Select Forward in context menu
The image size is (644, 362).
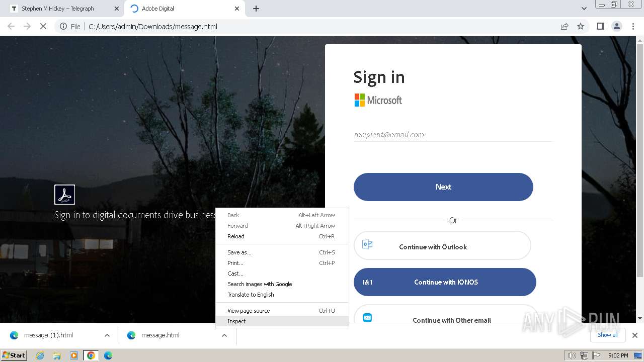point(282,226)
